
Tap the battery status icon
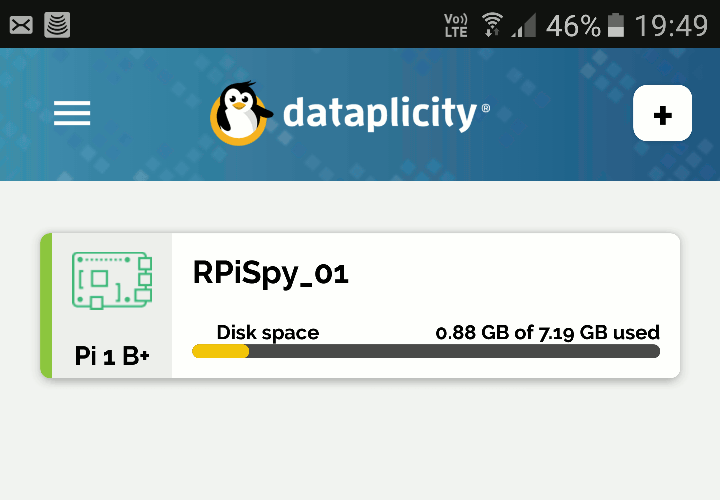point(616,25)
